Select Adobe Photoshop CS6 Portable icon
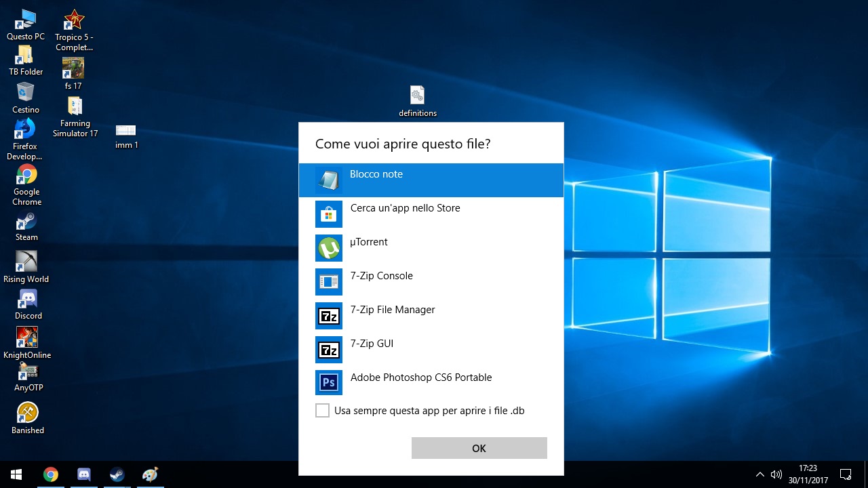This screenshot has width=868, height=488. pyautogui.click(x=329, y=383)
